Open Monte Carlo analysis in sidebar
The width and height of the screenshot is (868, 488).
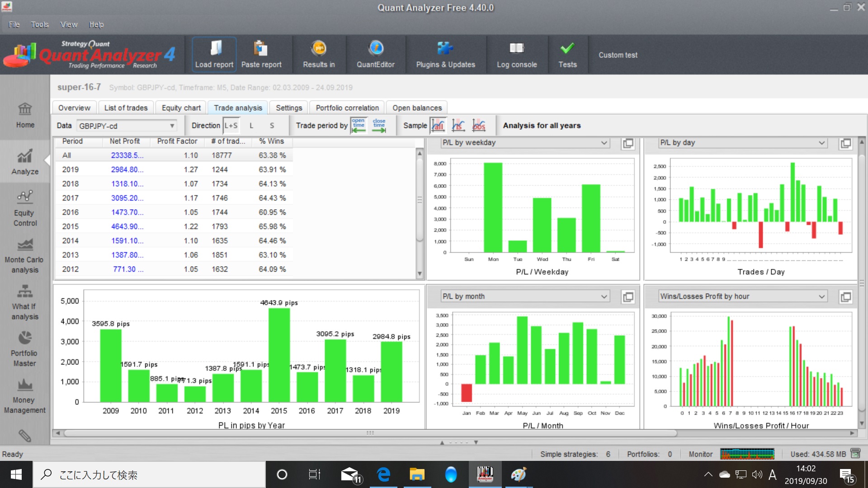click(x=24, y=256)
